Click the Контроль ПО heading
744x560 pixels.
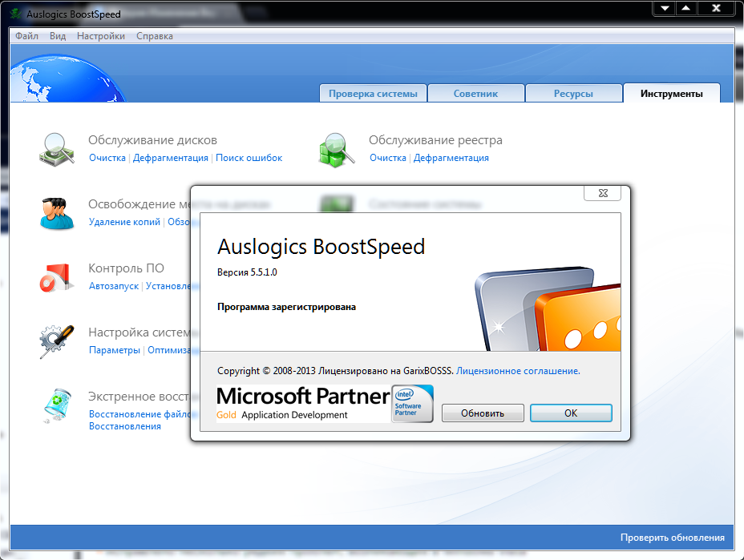coord(126,268)
